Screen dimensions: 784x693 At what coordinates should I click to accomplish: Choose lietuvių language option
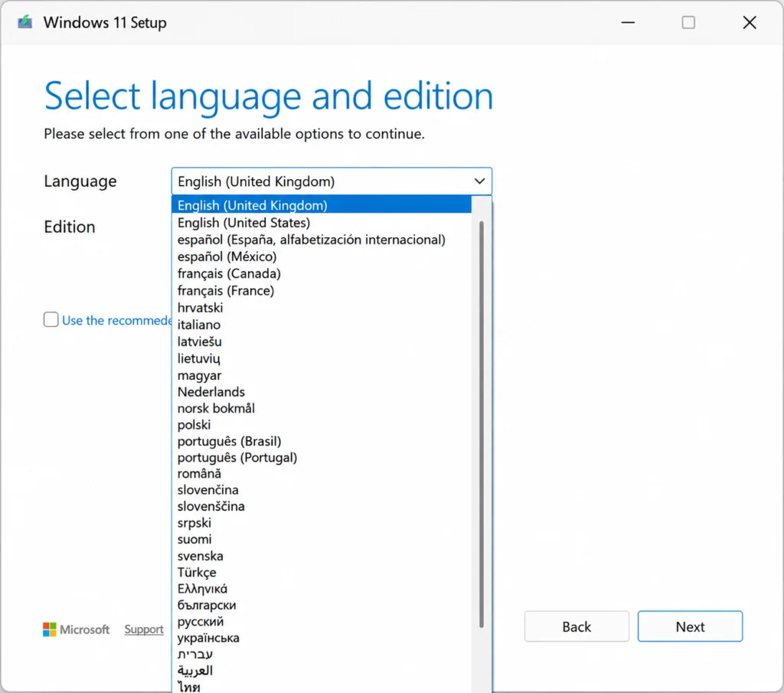tap(322, 358)
